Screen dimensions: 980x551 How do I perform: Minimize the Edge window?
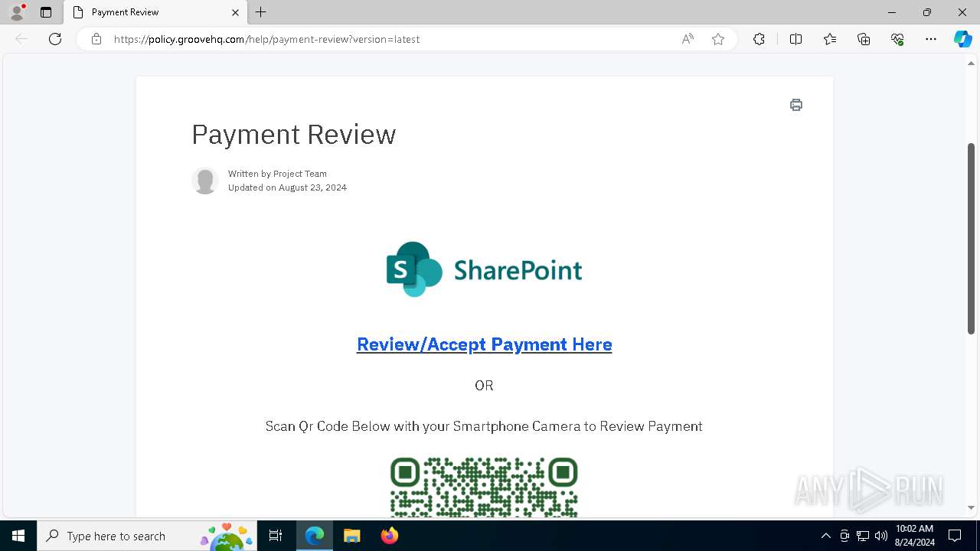[x=892, y=12]
